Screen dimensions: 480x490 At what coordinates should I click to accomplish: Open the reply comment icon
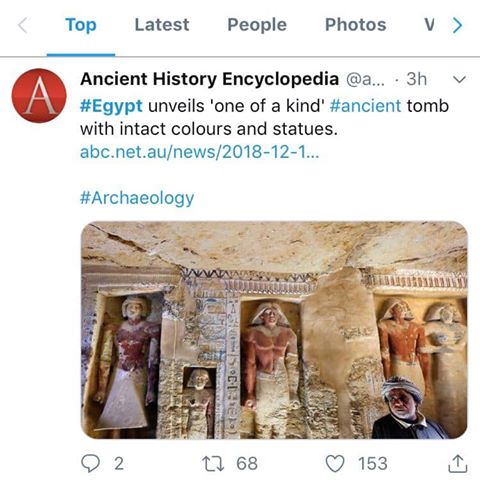90,463
